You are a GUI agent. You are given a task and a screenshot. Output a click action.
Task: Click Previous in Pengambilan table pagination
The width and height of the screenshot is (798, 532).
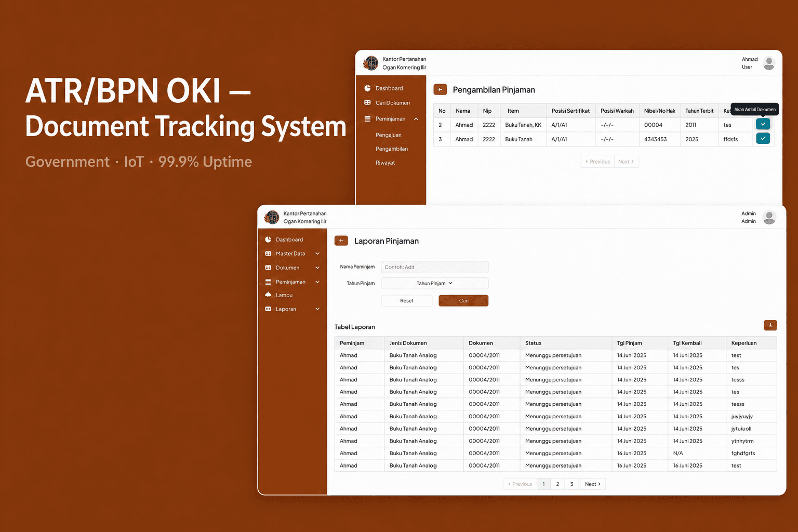597,162
